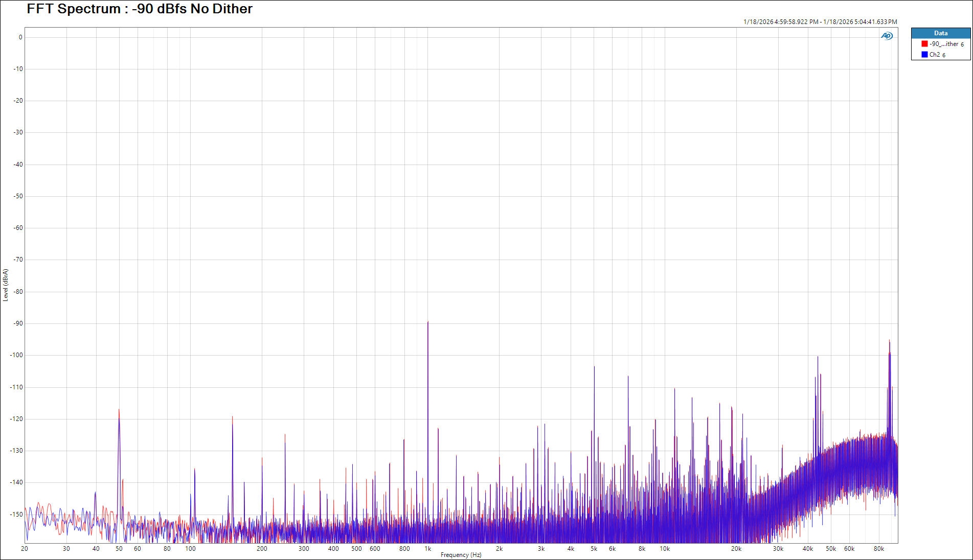Viewport: 973px width, 560px height.
Task: Click the AP logo in the graph corner
Action: pyautogui.click(x=887, y=36)
